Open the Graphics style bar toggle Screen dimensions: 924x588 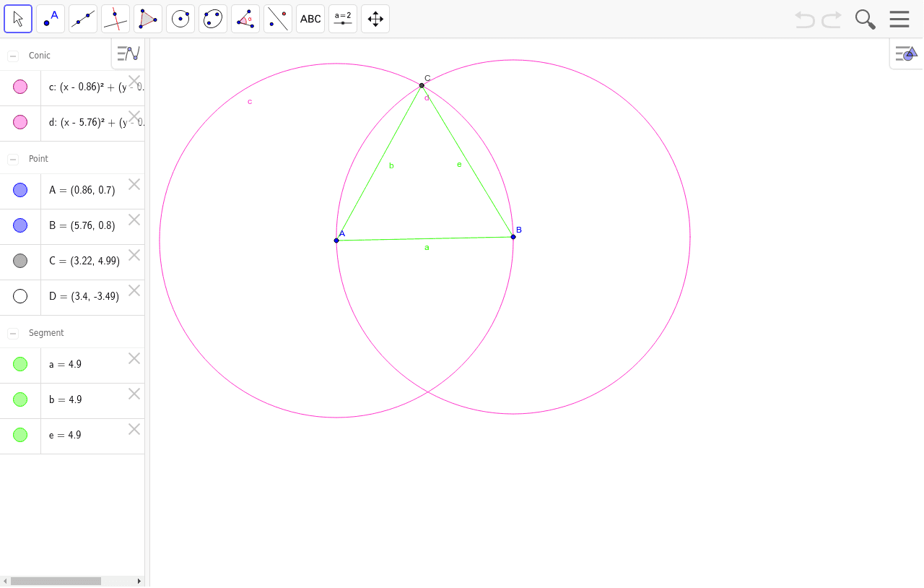coord(906,53)
